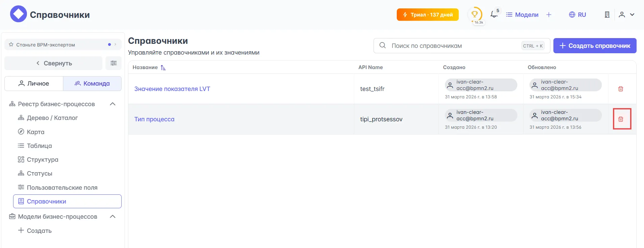Open the sidebar filter settings icon
This screenshot has height=248, width=644.
[114, 63]
